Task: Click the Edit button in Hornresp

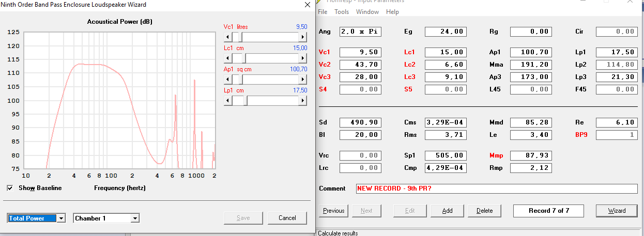Action: [410, 211]
